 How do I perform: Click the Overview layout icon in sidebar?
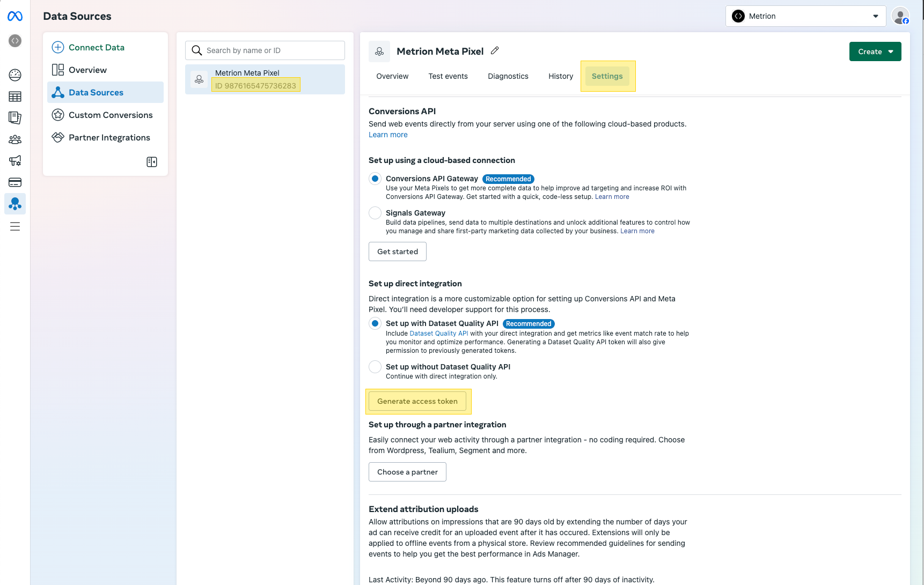pos(58,70)
